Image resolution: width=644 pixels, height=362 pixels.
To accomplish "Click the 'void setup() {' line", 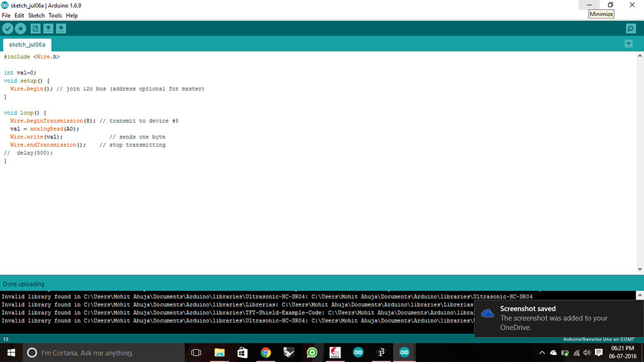I will tap(27, 81).
